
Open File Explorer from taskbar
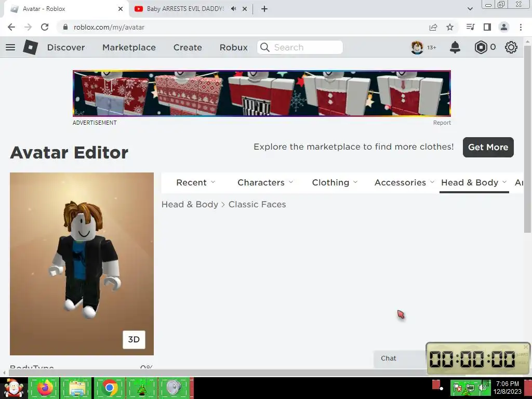[x=76, y=388]
